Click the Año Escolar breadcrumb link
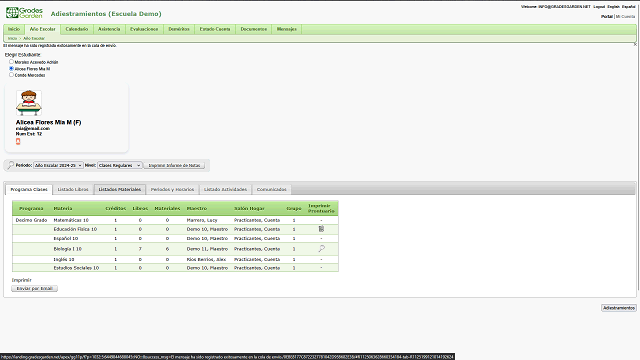This screenshot has width=640, height=360. point(34,38)
